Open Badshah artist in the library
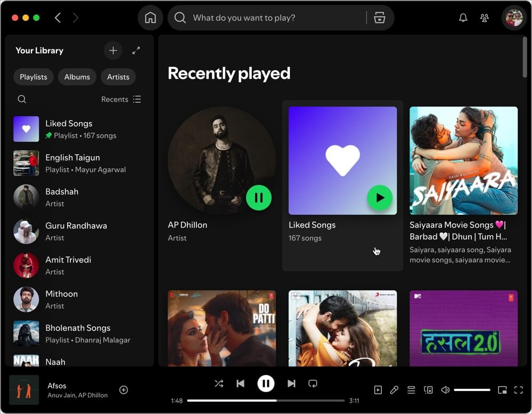The image size is (532, 414). pos(79,197)
